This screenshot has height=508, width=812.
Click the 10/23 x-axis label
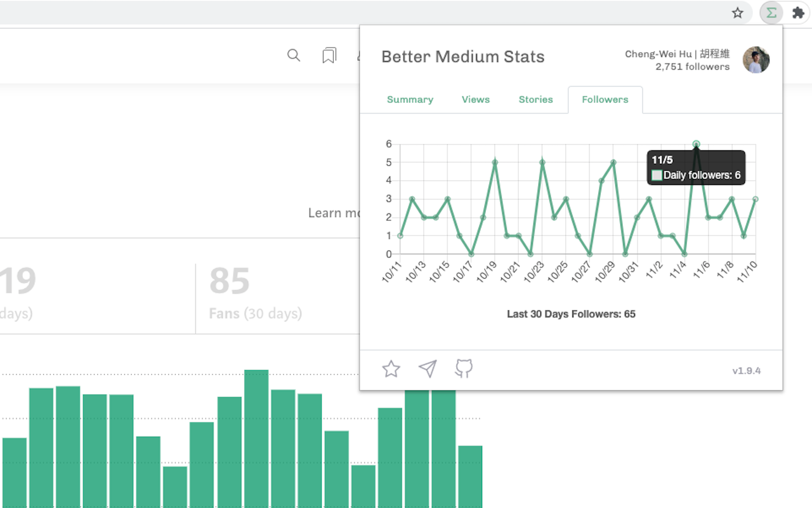pos(535,271)
